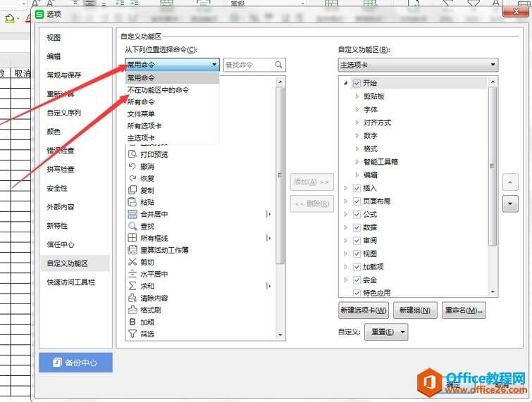Screen dimensions: 532x402
Task: Expand the 页面布局 tab node
Action: click(x=346, y=201)
